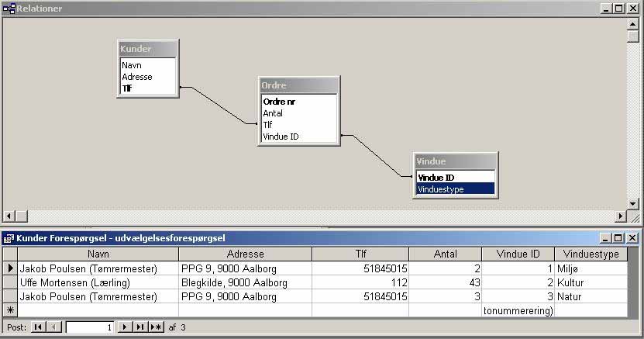Select the Navn column header
Screen dimensions: 644x339
click(x=98, y=254)
